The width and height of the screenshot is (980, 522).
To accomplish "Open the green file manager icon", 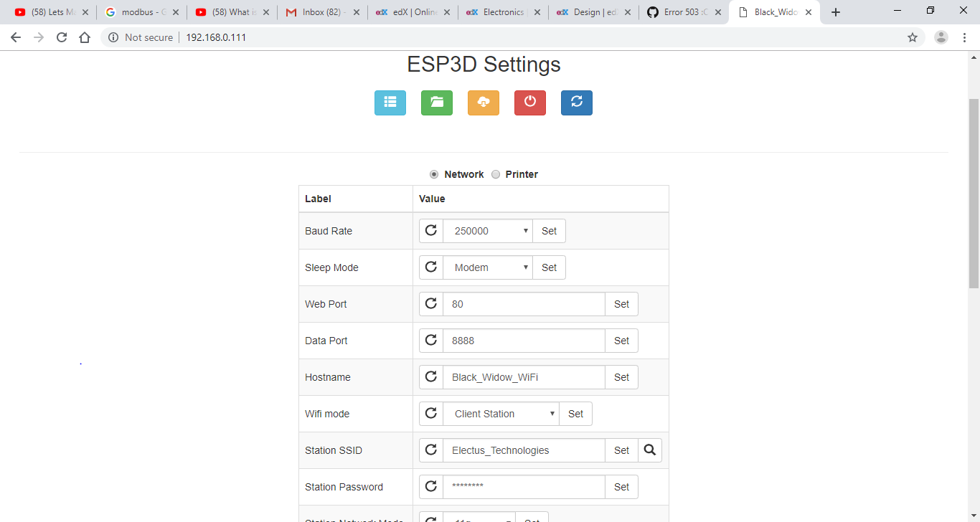I will coord(436,103).
